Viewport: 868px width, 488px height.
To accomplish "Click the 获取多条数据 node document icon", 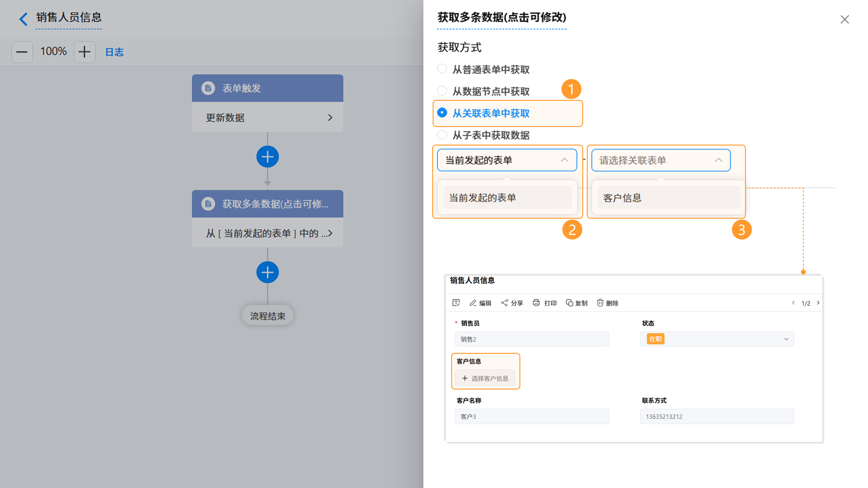I will 208,204.
